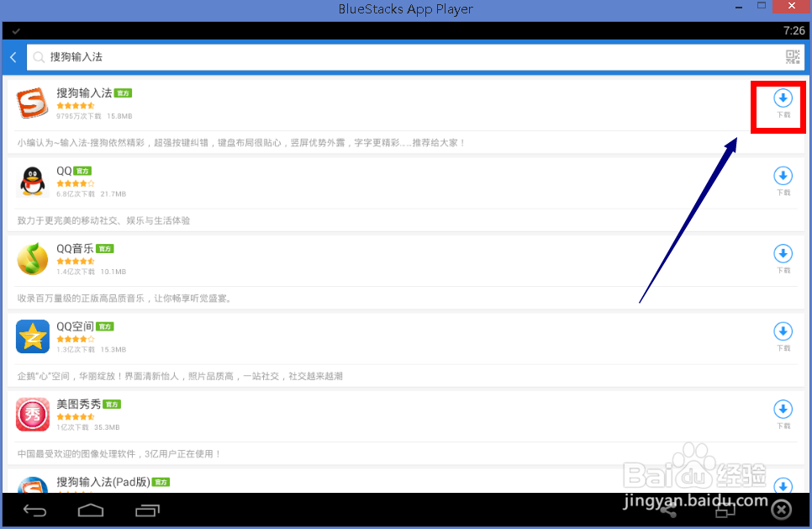
Task: Open the 美图秀秀 app icon
Action: click(32, 414)
